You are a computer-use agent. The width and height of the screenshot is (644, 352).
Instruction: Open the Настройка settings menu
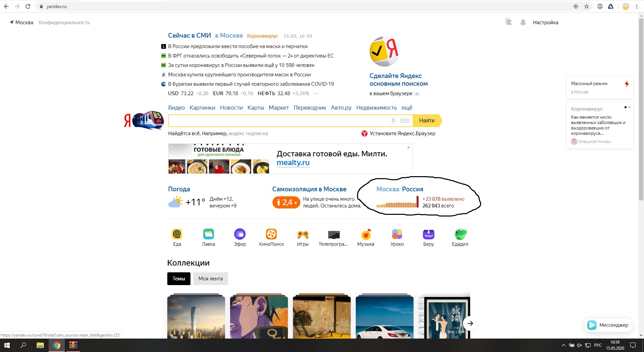545,23
